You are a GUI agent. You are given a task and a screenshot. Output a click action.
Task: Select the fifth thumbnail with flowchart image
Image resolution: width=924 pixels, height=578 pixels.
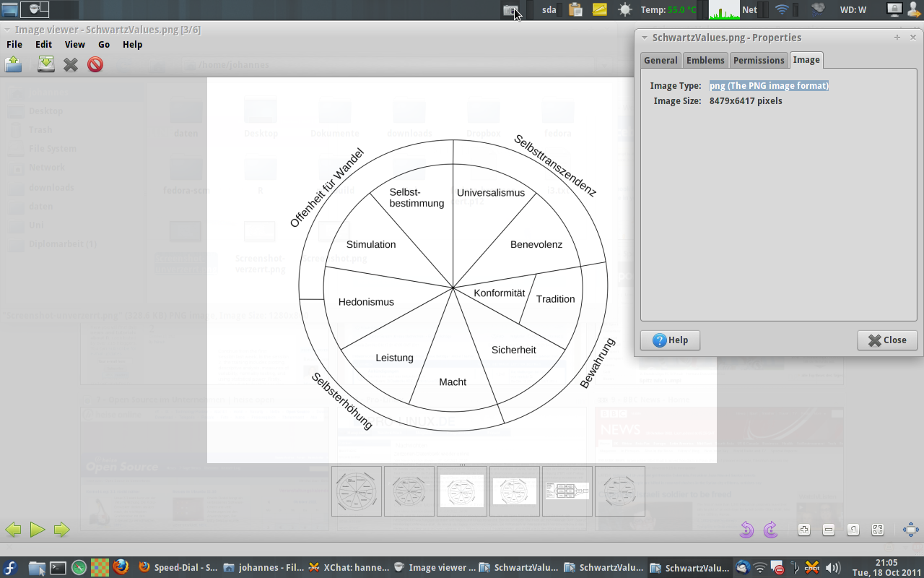point(567,491)
